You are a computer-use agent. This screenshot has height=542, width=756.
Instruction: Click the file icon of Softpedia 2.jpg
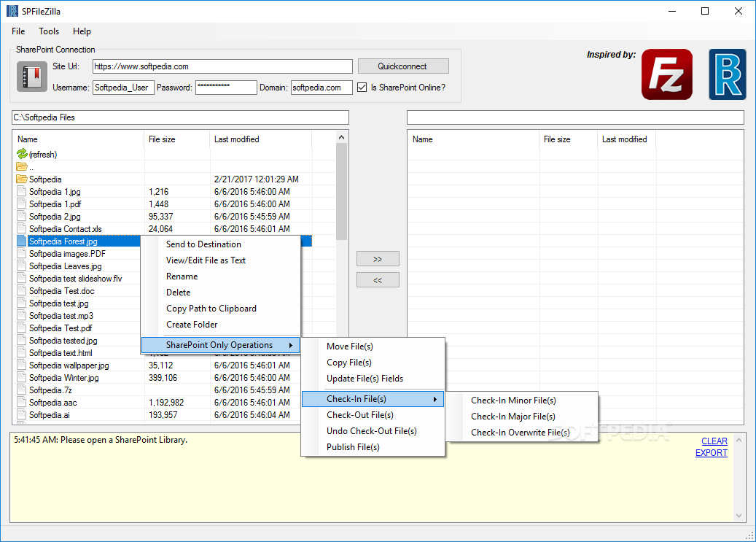[x=21, y=216]
